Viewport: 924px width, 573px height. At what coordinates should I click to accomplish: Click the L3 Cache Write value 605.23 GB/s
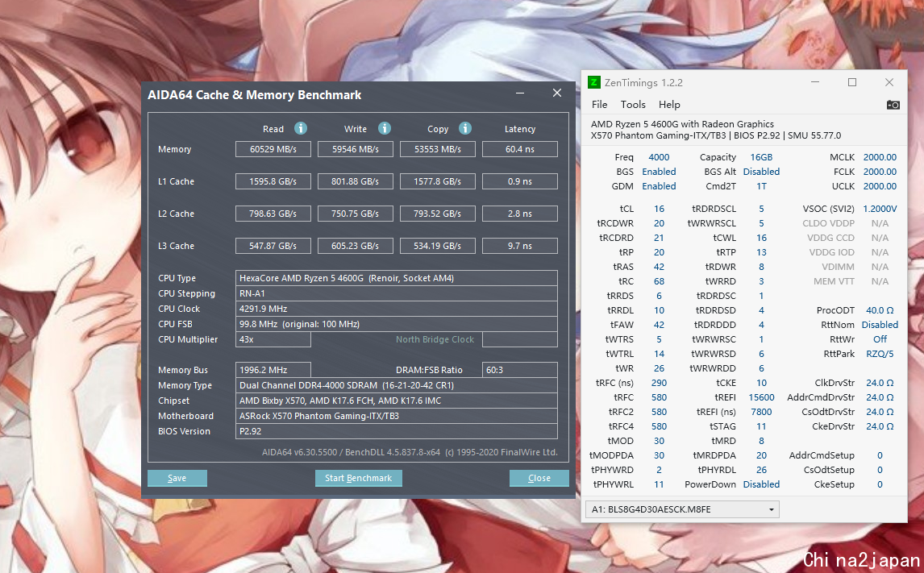pos(356,246)
